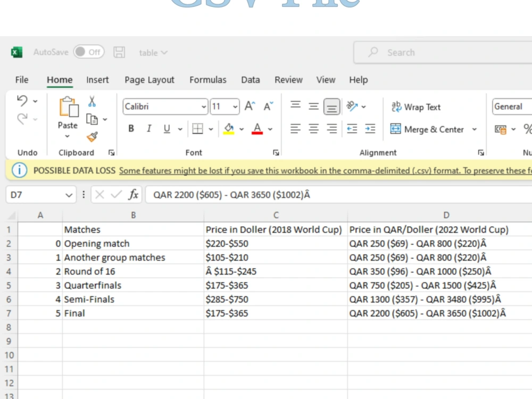This screenshot has width=532, height=399.
Task: Expand the Undo history dropdown arrow
Action: tap(35, 101)
